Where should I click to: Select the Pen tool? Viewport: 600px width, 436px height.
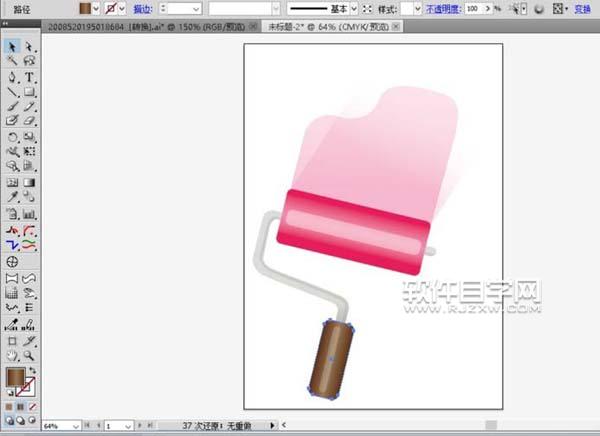coord(12,77)
